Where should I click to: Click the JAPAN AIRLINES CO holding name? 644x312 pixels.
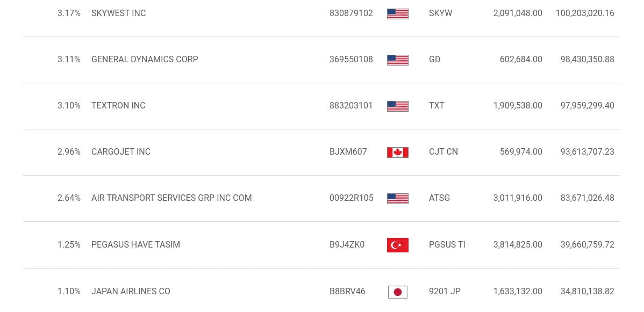(x=131, y=292)
